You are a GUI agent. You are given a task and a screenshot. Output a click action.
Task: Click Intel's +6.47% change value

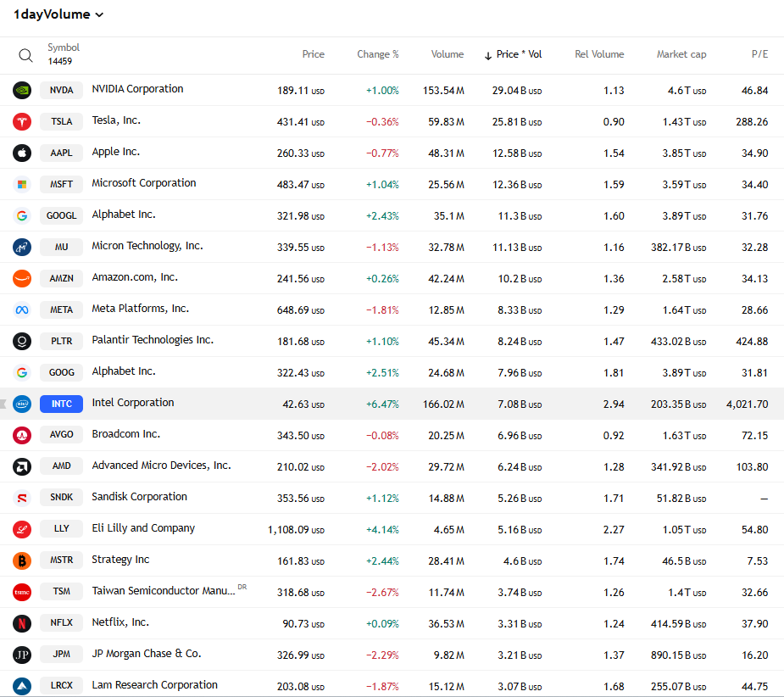pyautogui.click(x=382, y=404)
